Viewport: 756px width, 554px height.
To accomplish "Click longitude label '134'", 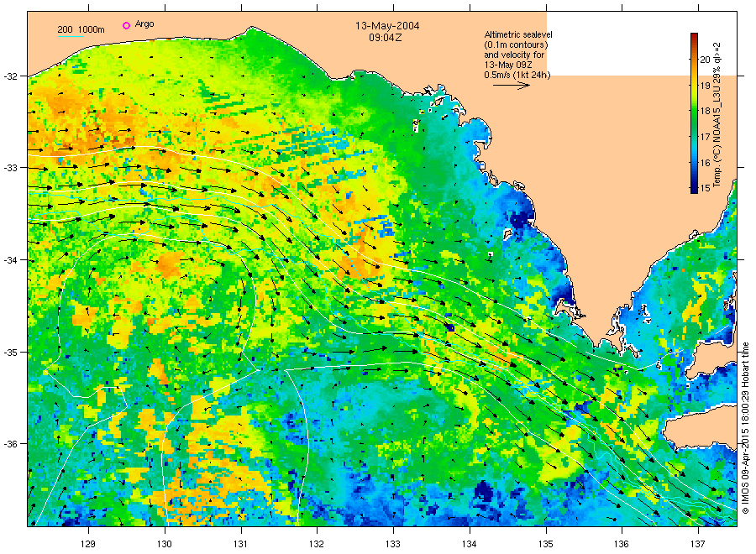I will 469,545.
